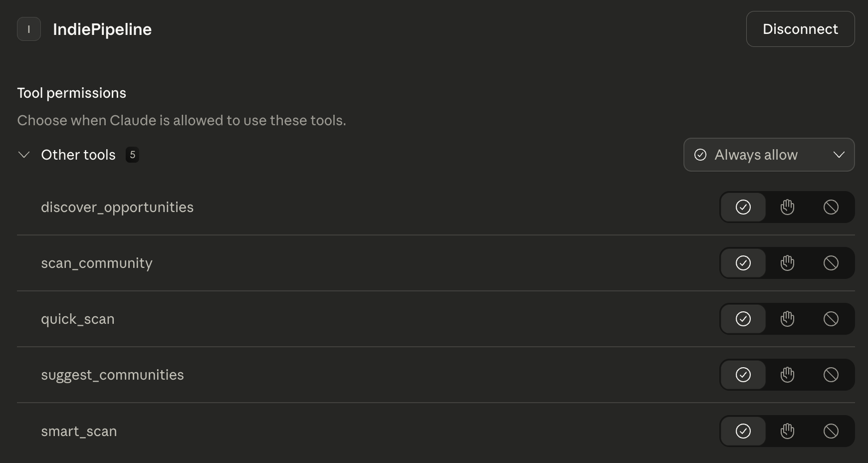Image resolution: width=868 pixels, height=463 pixels.
Task: Set discover_opportunities to always allow
Action: coord(743,207)
